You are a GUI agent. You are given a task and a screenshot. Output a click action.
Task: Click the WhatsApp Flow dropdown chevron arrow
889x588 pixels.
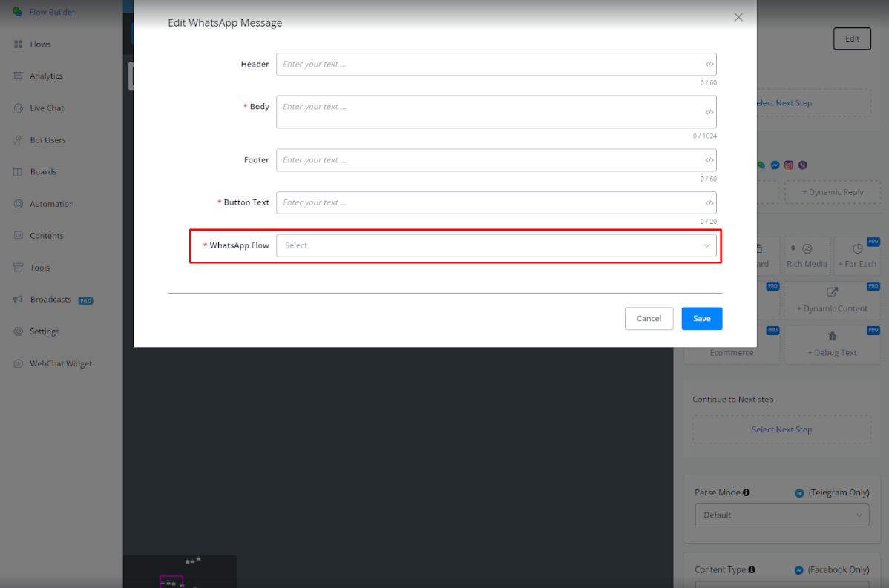[x=706, y=245]
